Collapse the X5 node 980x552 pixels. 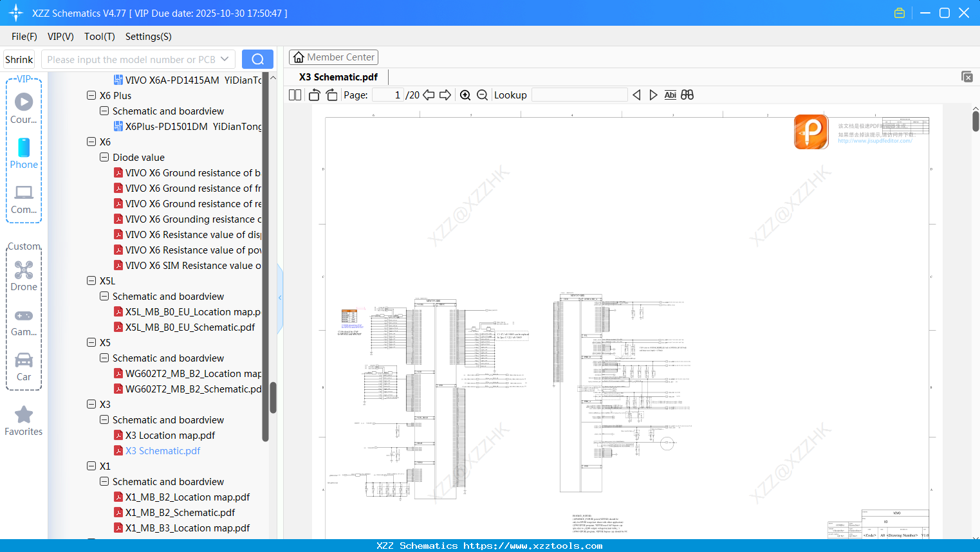point(91,342)
